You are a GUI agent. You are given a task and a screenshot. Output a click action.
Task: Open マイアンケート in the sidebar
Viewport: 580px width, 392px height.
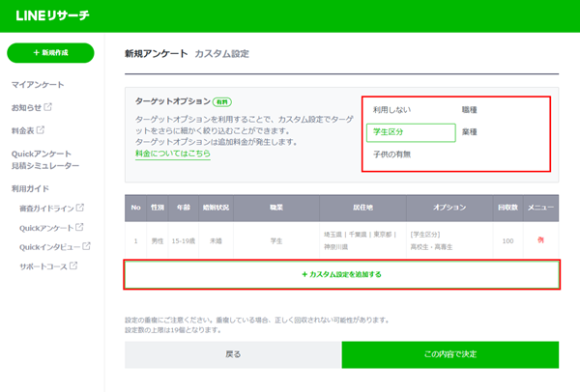(x=38, y=85)
